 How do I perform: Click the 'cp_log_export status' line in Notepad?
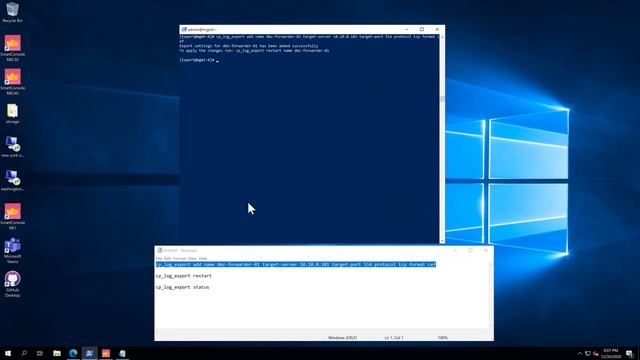(x=182, y=287)
